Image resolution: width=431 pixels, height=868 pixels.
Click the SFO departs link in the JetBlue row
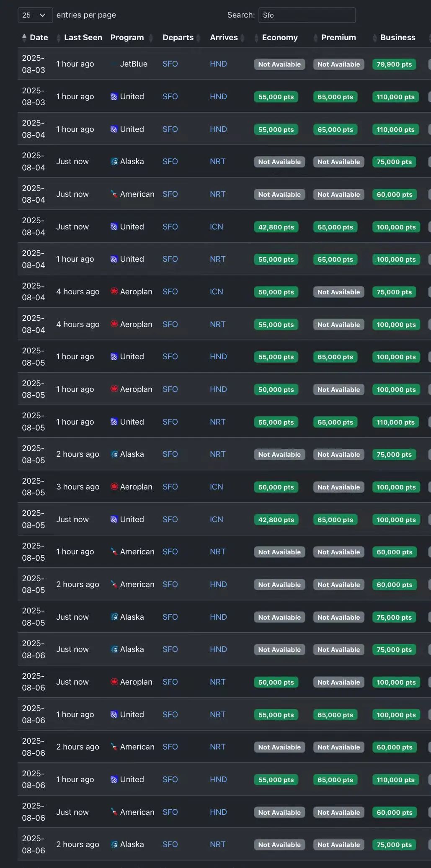tap(170, 64)
